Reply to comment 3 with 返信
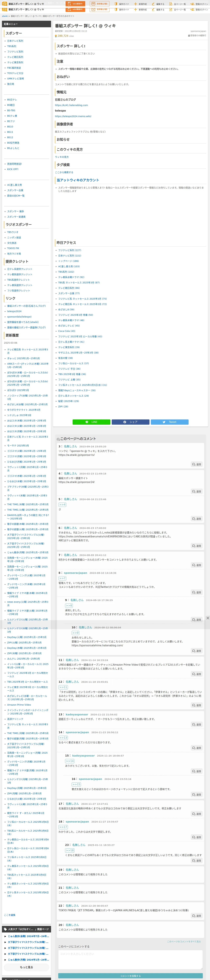Screen dimensions: 210x980 [197, 465]
